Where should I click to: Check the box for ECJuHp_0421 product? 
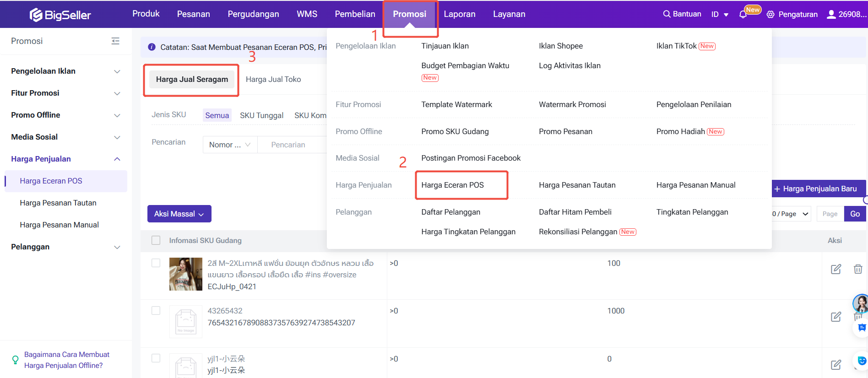point(156,263)
